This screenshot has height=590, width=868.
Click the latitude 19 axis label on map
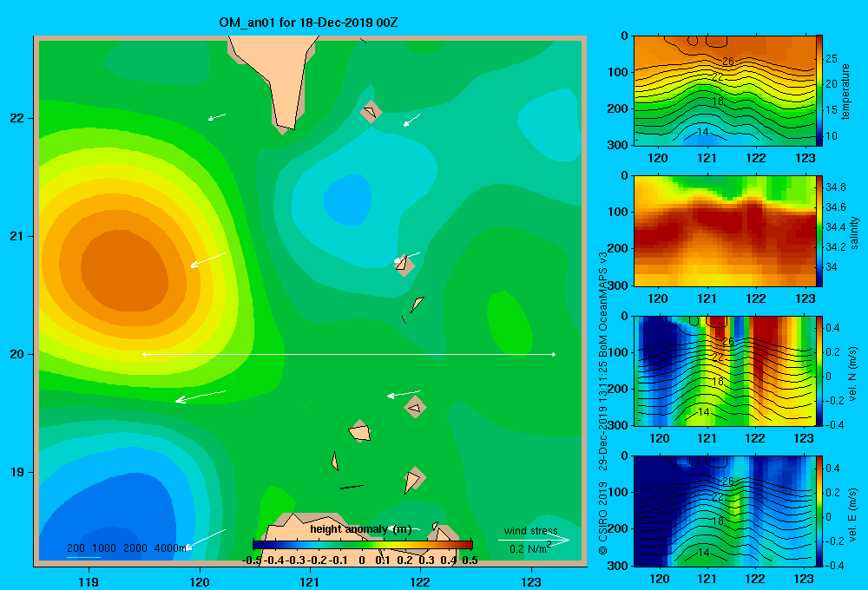tap(17, 472)
